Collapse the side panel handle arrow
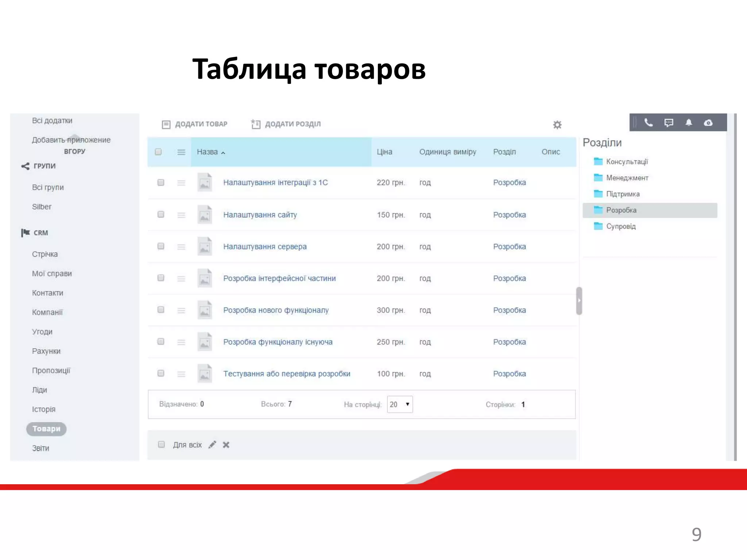 click(x=579, y=301)
